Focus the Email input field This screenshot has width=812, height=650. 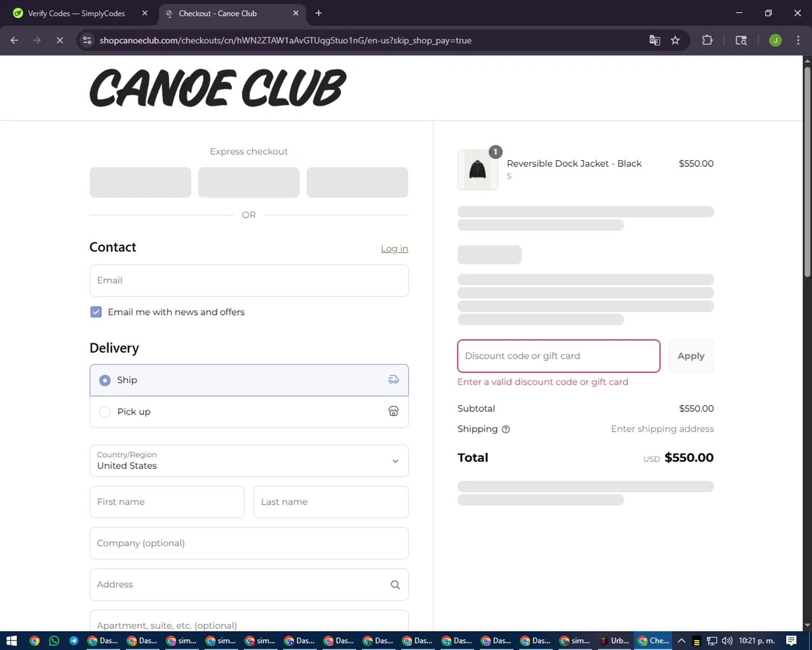click(249, 281)
